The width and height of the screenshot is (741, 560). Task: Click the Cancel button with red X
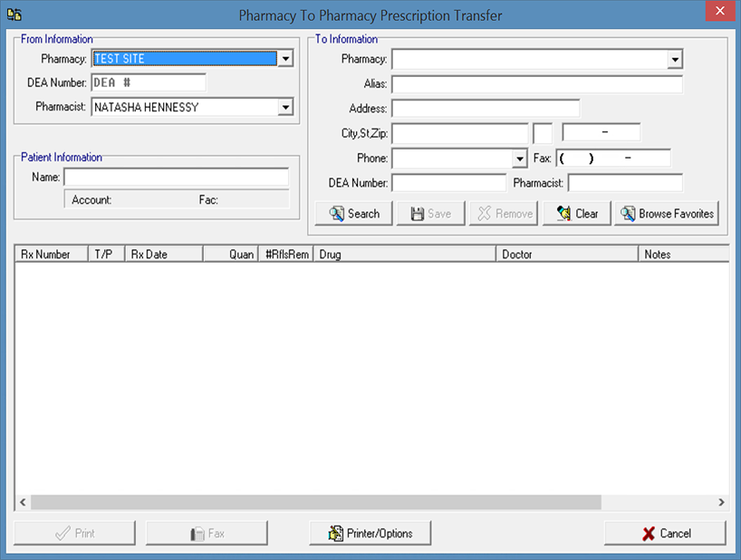[665, 533]
